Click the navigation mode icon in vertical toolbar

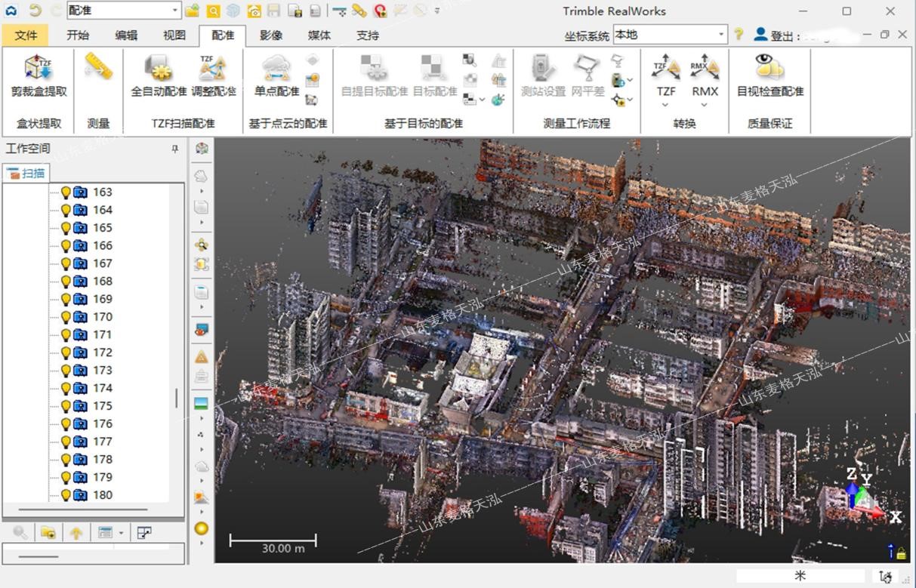point(202,245)
